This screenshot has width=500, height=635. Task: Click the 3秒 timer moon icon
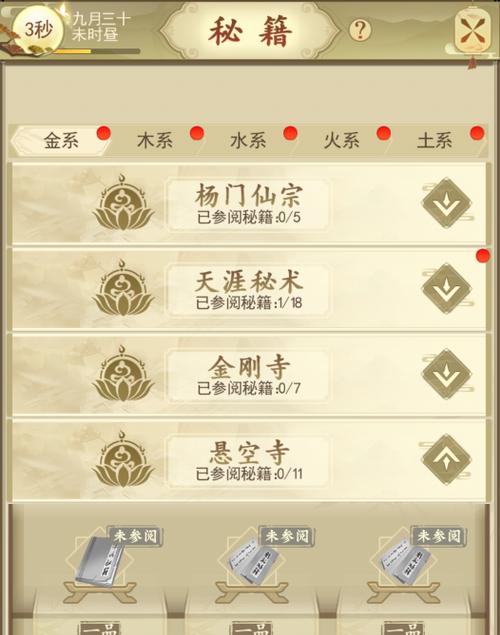point(38,30)
